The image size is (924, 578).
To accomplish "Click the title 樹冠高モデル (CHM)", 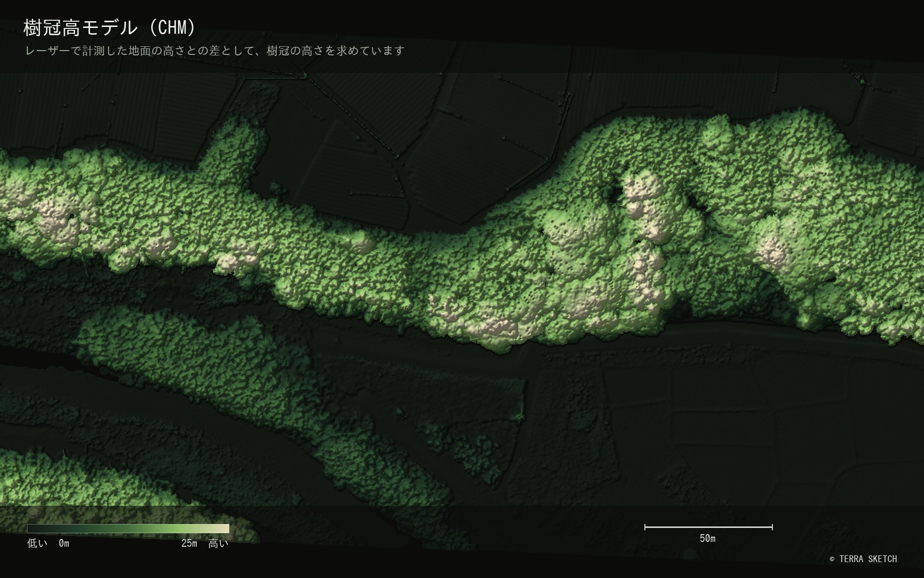I will [110, 28].
